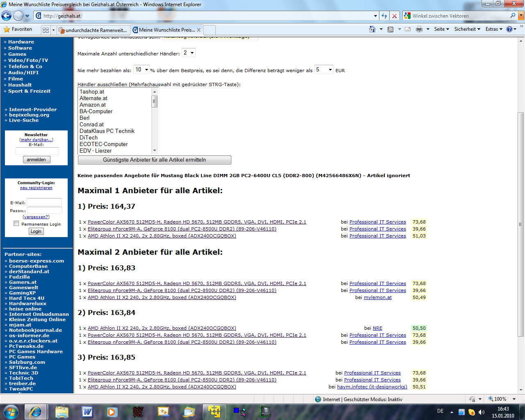Click the mehr darüber newsletter link
This screenshot has height=420, width=525.
(x=36, y=140)
